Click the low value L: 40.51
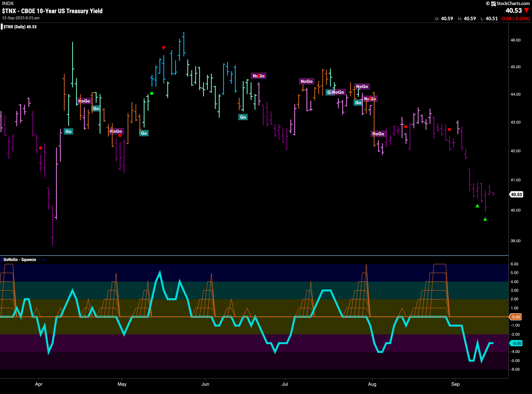This screenshot has height=394, width=532. point(489,19)
